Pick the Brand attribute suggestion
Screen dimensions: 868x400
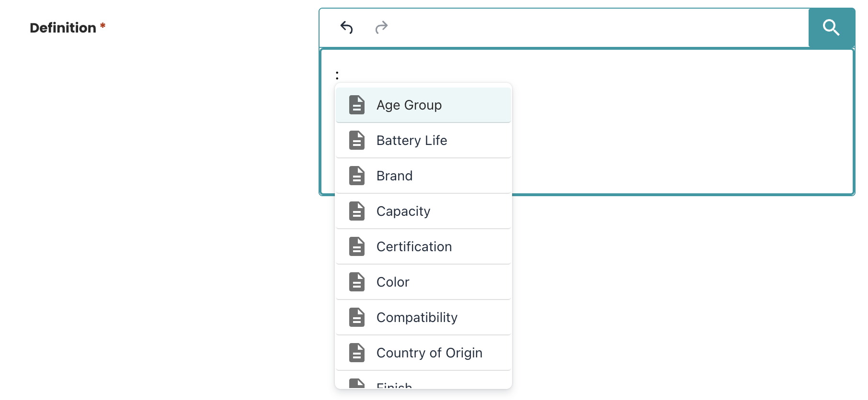tap(394, 176)
